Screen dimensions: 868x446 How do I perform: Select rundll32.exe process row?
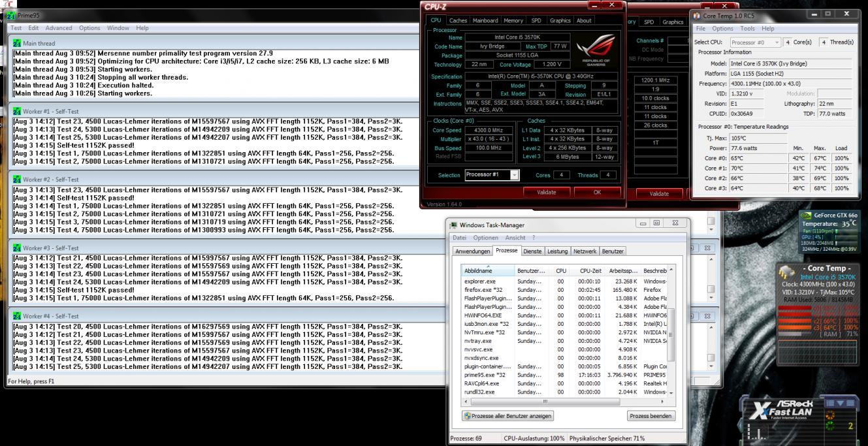(x=564, y=392)
